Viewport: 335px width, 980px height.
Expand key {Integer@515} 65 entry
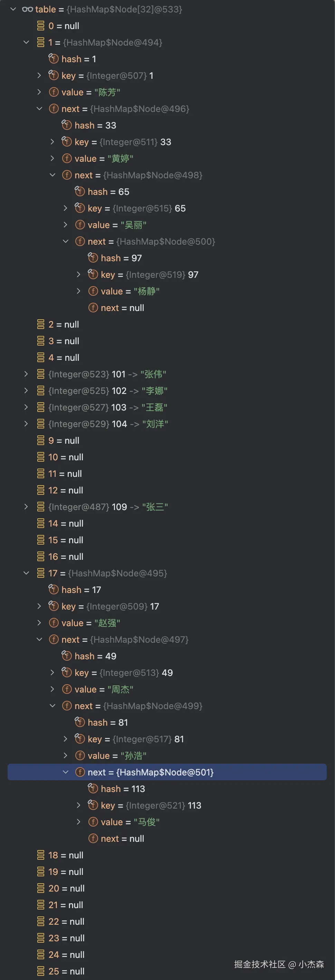[x=65, y=208]
